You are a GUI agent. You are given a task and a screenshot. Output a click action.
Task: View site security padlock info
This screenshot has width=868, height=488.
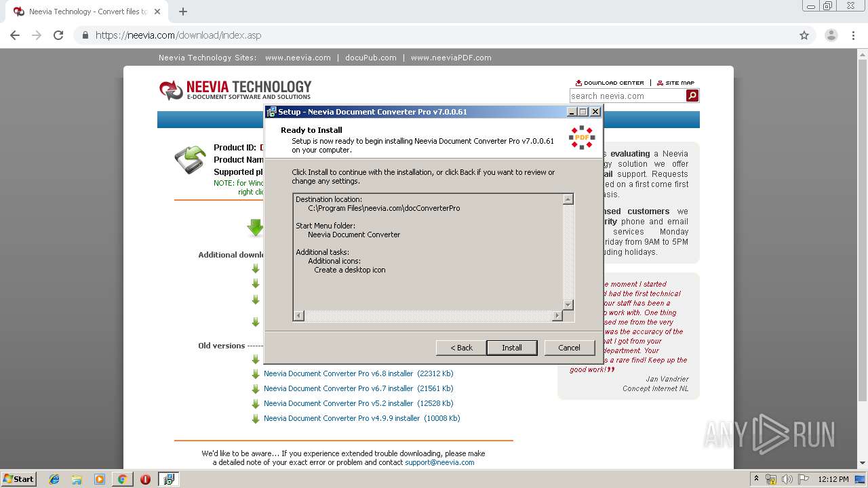85,35
